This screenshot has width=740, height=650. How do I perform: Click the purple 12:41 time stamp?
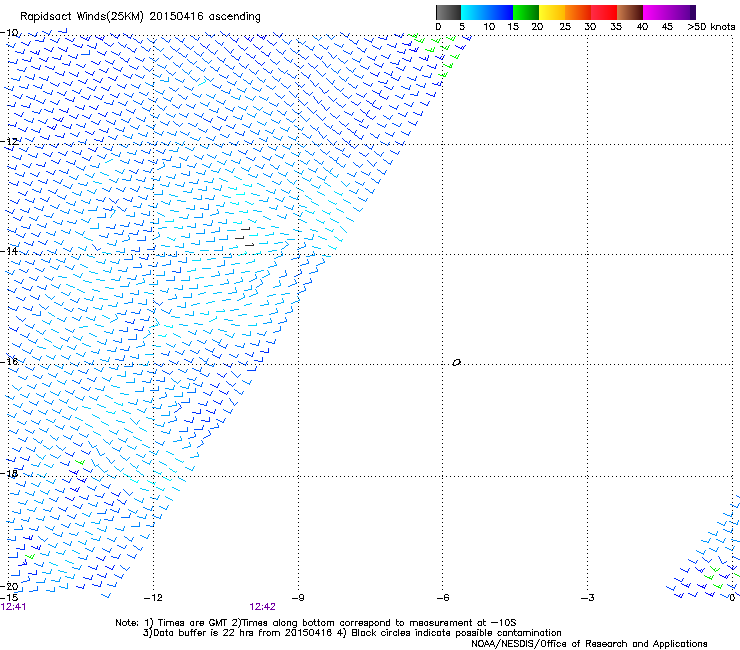13,607
